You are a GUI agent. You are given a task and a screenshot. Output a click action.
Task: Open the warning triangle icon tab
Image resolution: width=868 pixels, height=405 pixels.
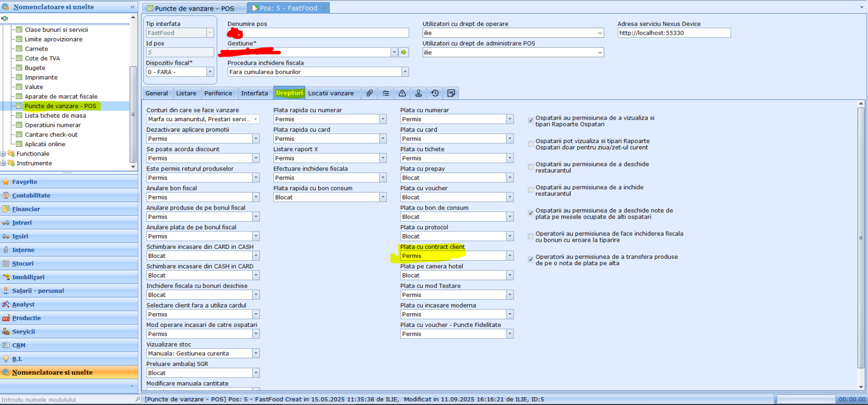coord(402,93)
